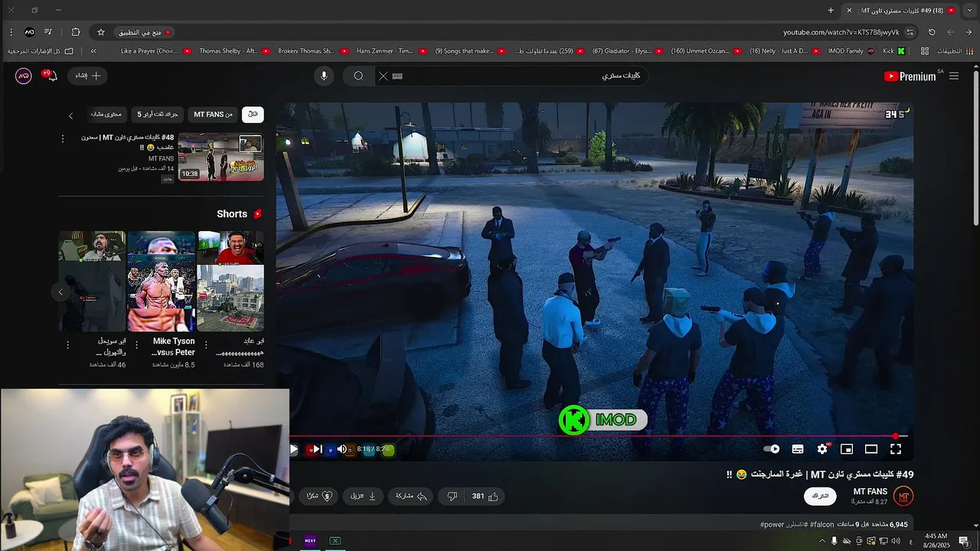The height and width of the screenshot is (551, 980).
Task: Open the Kick bookmark
Action: click(893, 51)
